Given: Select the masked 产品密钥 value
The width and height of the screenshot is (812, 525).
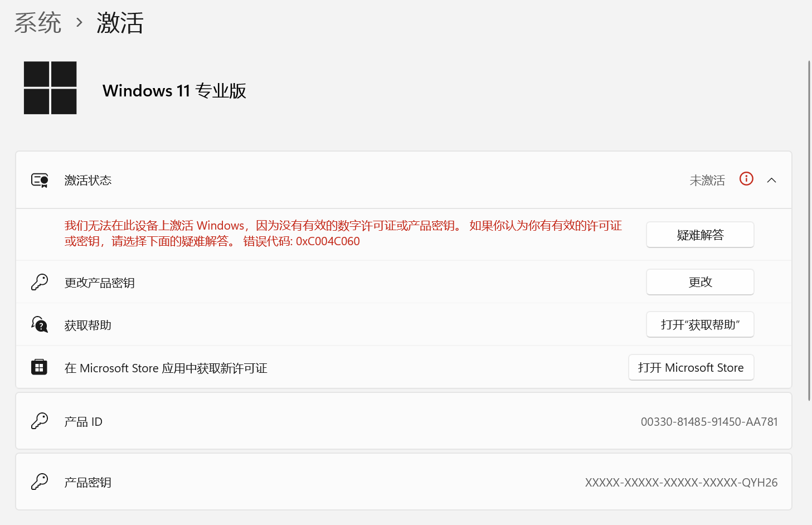Looking at the screenshot, I should pos(681,482).
